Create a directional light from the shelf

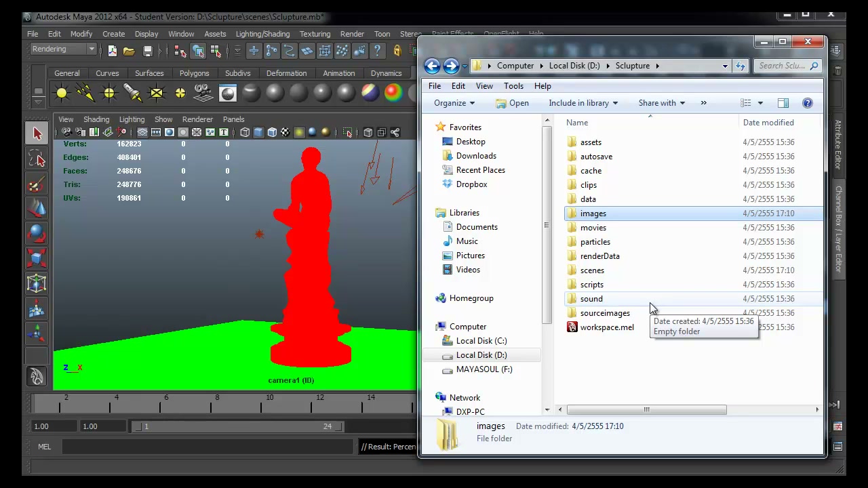85,93
